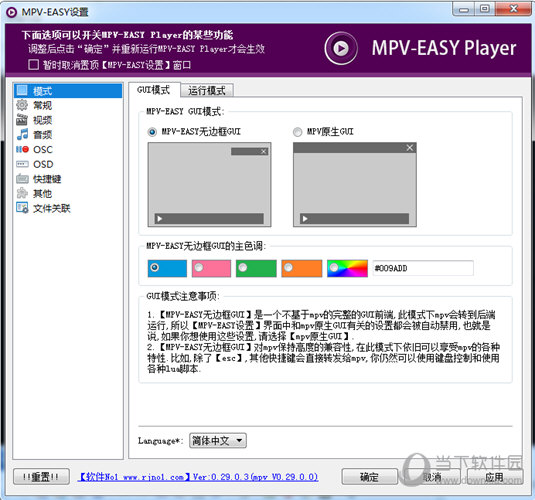Select MPV-EASY无边框GUI radio button
Screen dimensions: 535x500
[x=152, y=131]
